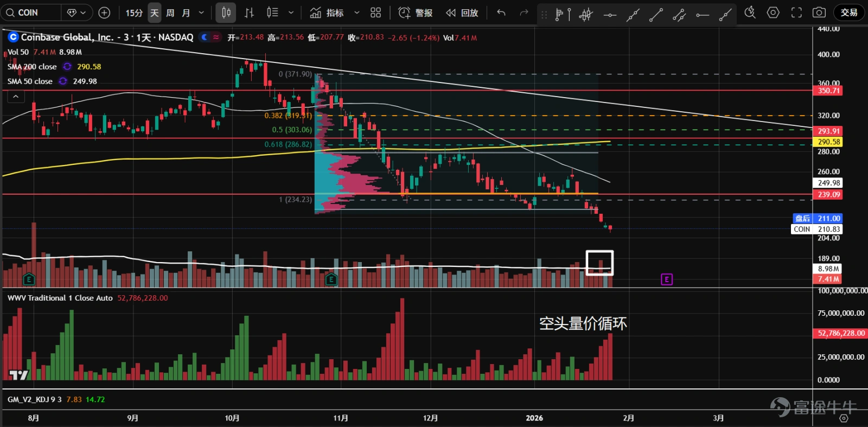
Task: Select the GM_V2_KDJ indicator legend
Action: coord(34,399)
